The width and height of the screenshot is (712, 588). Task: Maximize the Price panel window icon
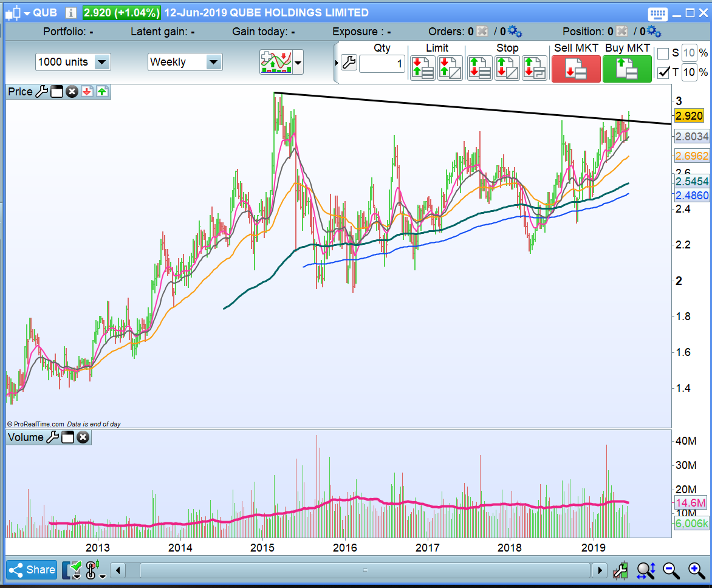56,92
